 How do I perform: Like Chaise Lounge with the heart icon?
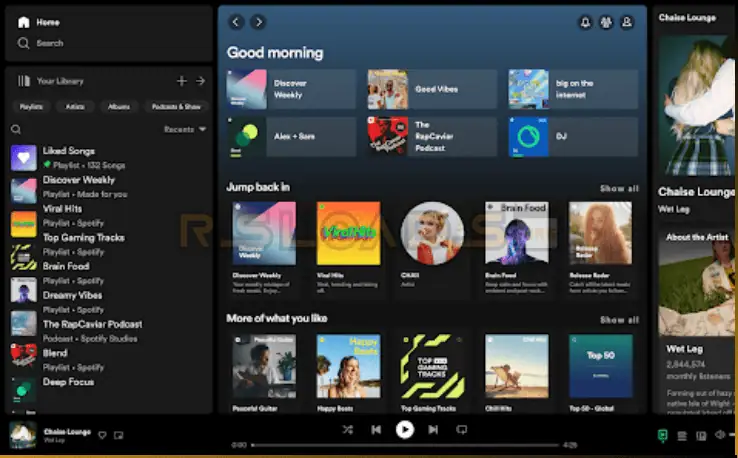coord(102,435)
